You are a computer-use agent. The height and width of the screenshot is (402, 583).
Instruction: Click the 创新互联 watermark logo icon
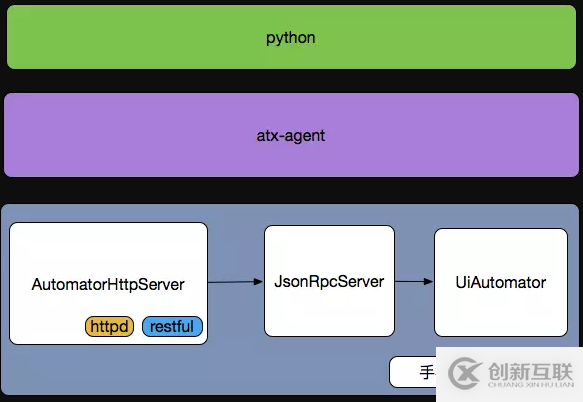pos(464,373)
